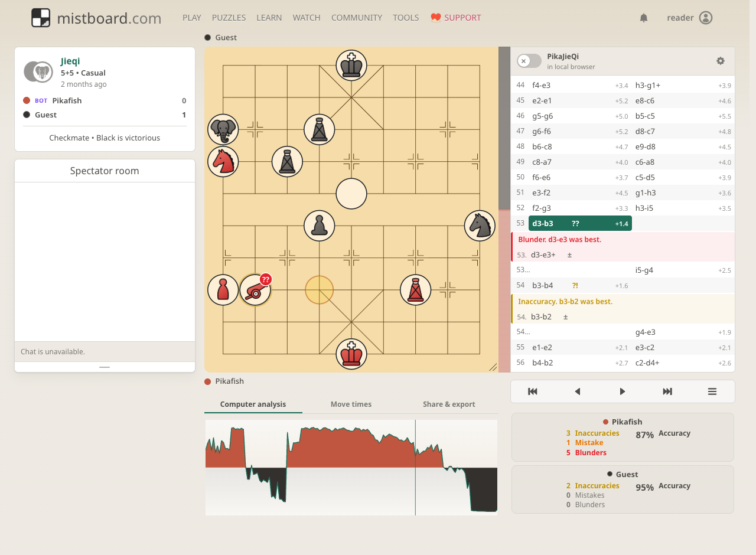Viewport: 756px width, 555px height.
Task: Select the black elephant piece
Action: pyautogui.click(x=223, y=129)
